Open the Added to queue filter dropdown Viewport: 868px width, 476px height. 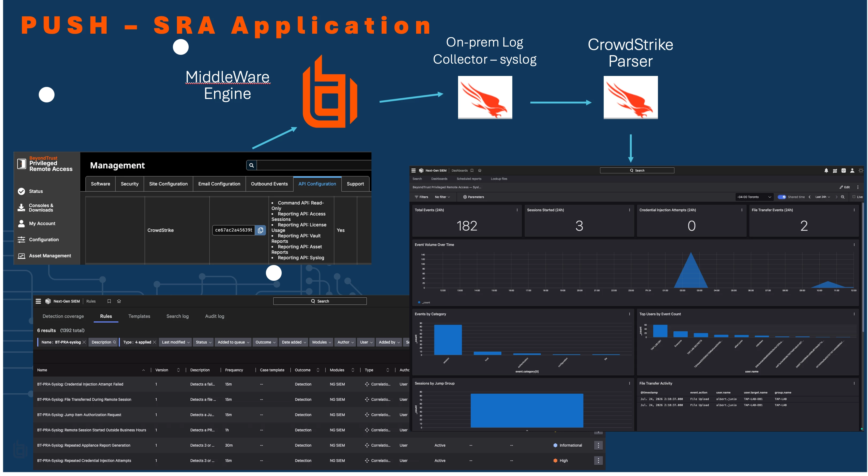point(233,342)
